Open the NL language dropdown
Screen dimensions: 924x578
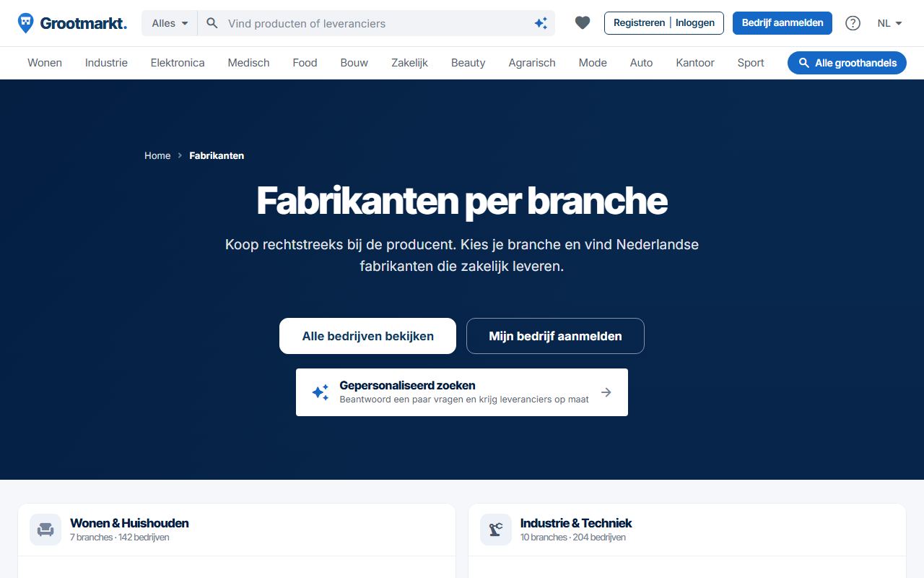point(890,23)
